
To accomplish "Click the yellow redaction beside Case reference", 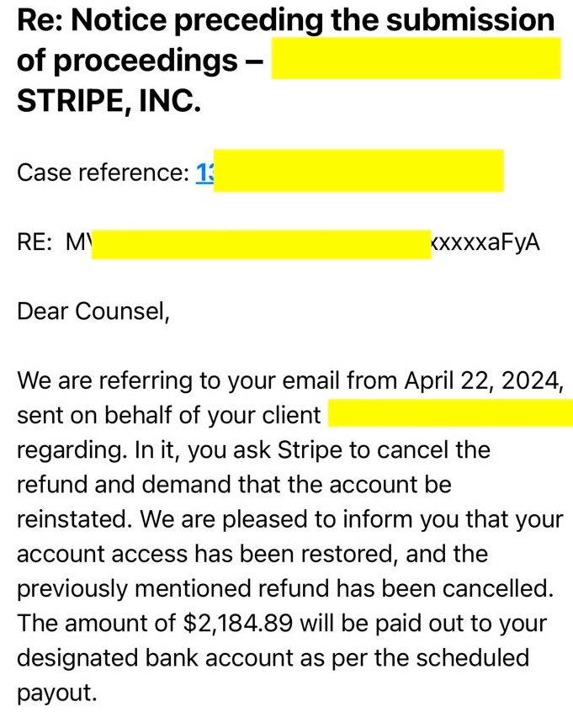I will pos(358,172).
